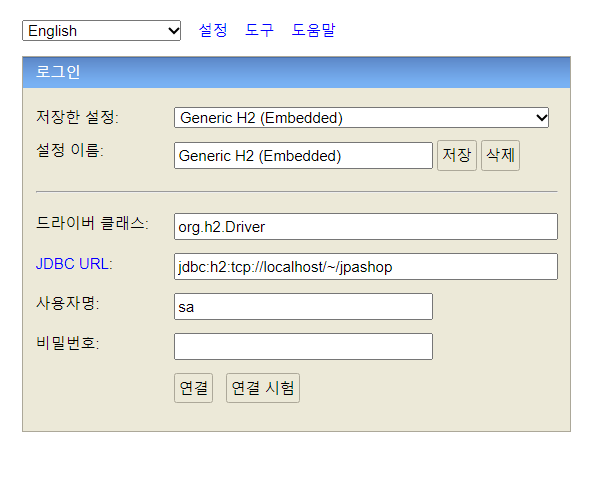Click the 연결 시험 button
Viewport: 607px width, 485px height.
tap(263, 388)
